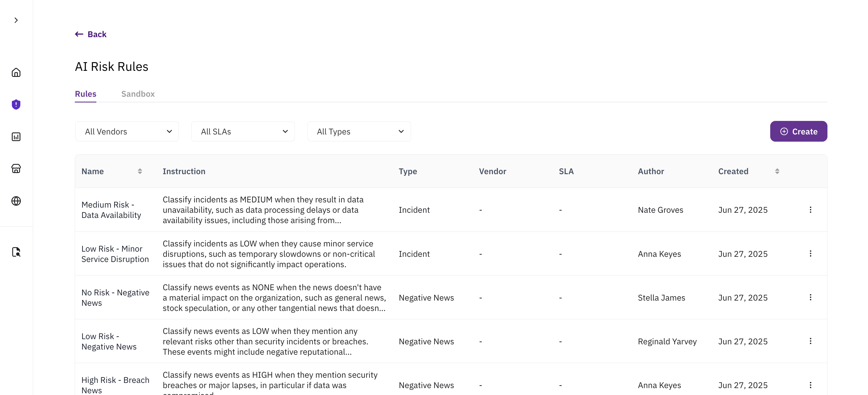This screenshot has height=395, width=868.
Task: Open the All Types dropdown
Action: click(359, 132)
